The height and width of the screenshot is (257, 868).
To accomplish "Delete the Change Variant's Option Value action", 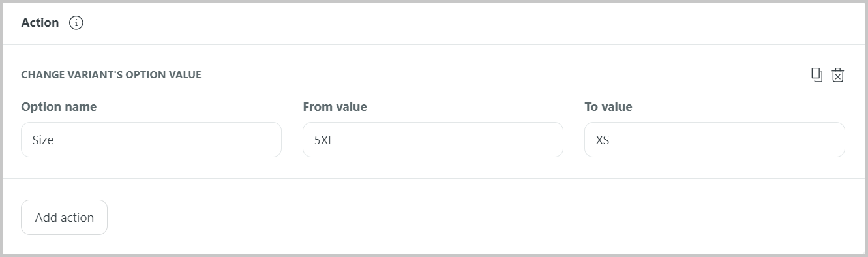I will coord(838,75).
